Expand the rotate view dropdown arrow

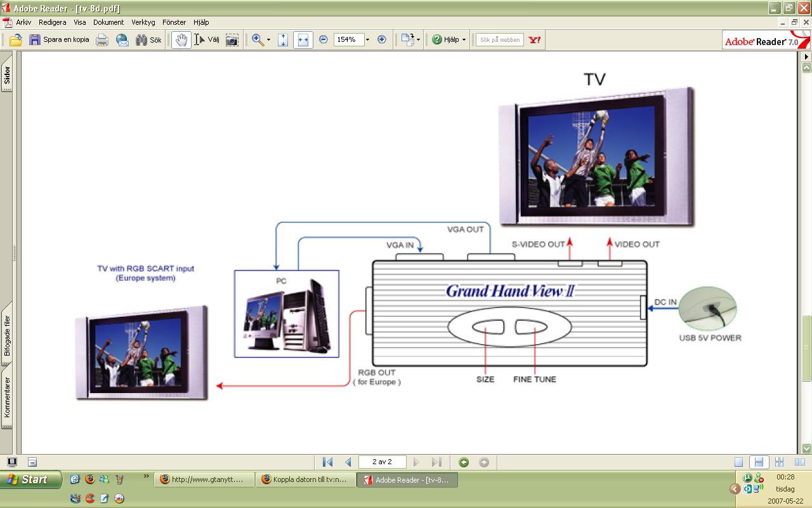coord(418,40)
